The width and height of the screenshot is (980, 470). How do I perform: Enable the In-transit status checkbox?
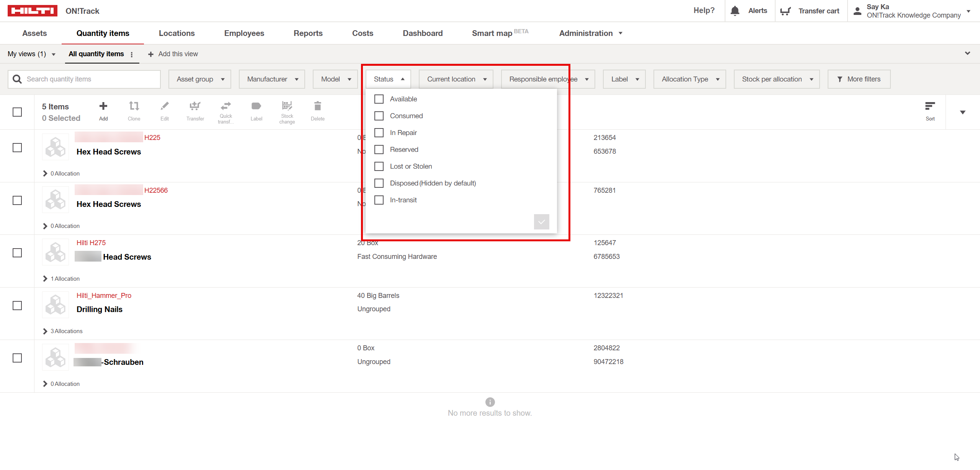click(x=379, y=200)
